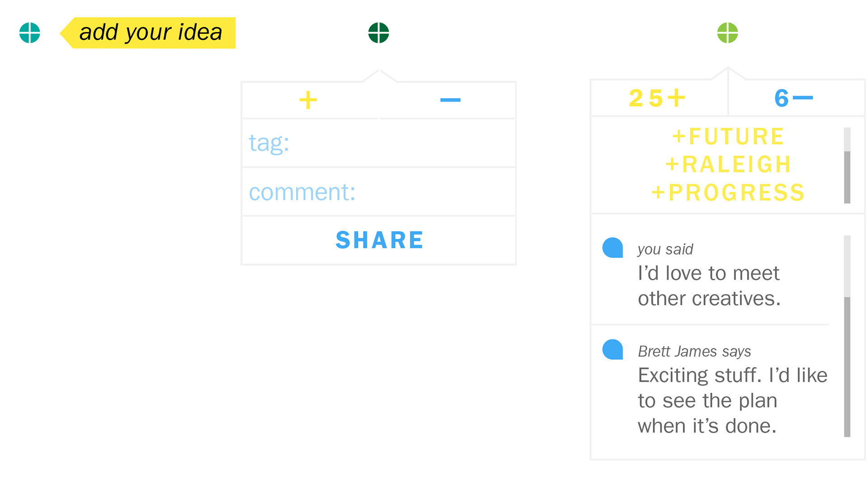
Task: Click the speech bubble beside Brett James
Action: pyautogui.click(x=613, y=350)
